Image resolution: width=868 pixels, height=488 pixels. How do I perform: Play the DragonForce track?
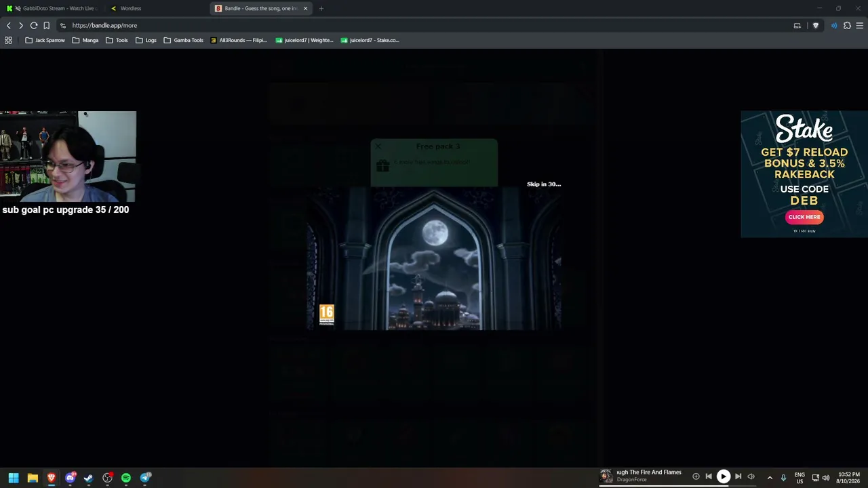coord(724,476)
